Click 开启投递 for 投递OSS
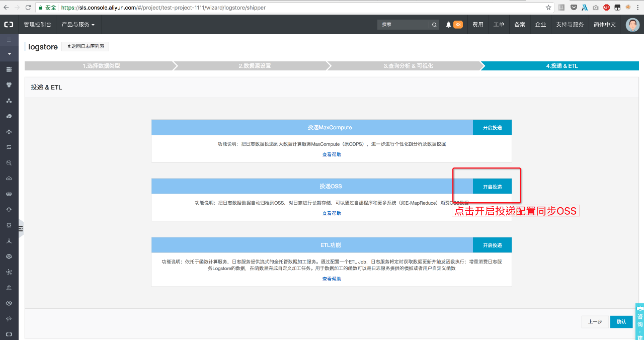 point(492,187)
